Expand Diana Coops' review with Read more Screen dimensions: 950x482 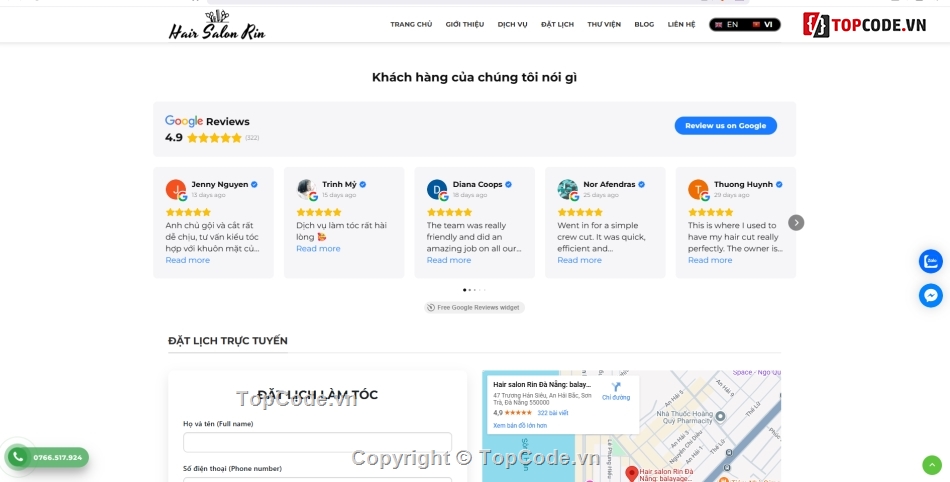tap(449, 260)
